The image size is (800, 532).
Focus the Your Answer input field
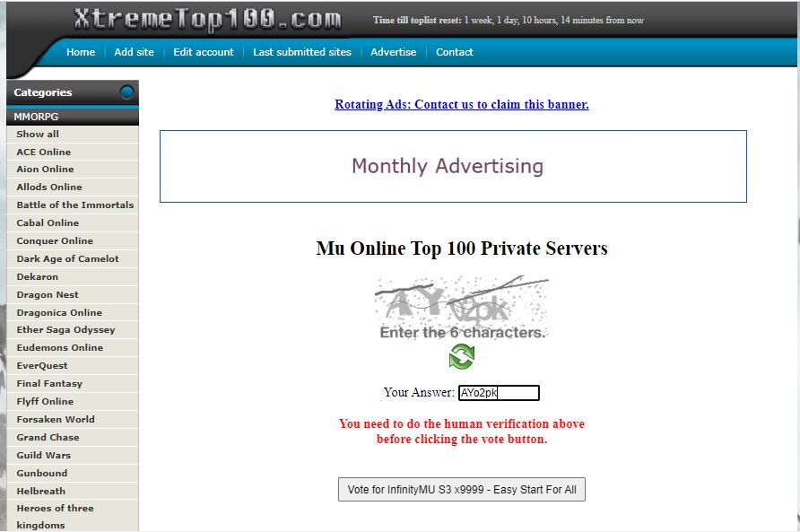point(499,393)
